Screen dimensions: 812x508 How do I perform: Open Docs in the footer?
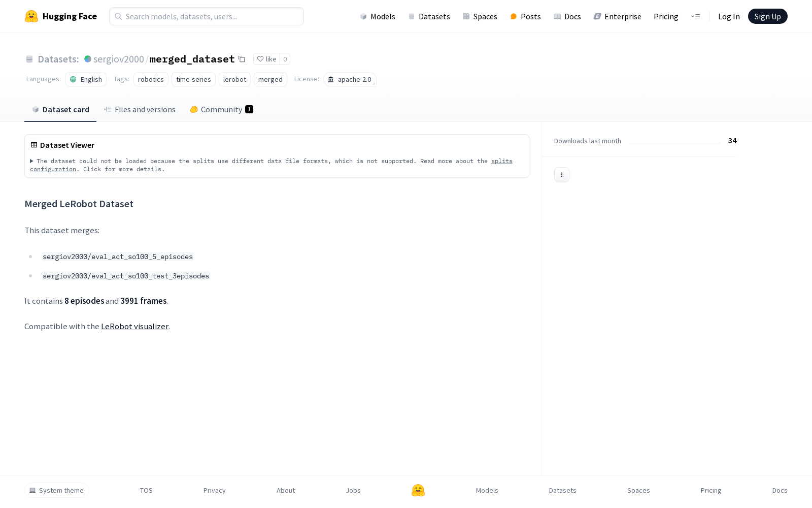[x=780, y=490]
